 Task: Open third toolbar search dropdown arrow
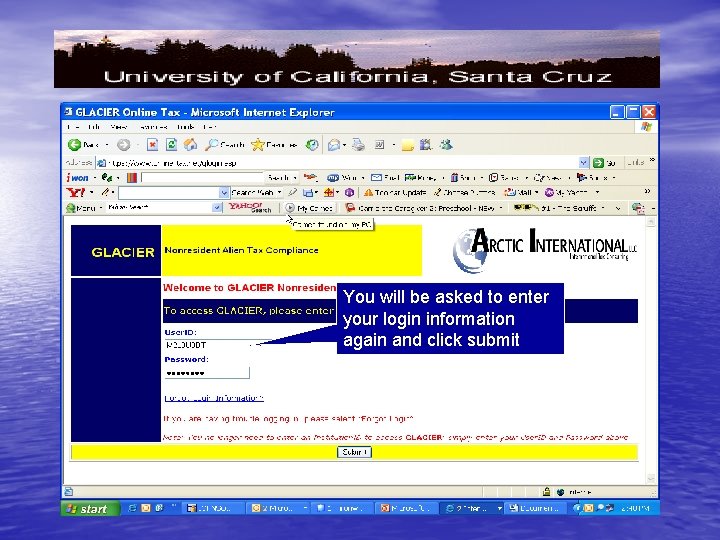pos(217,208)
